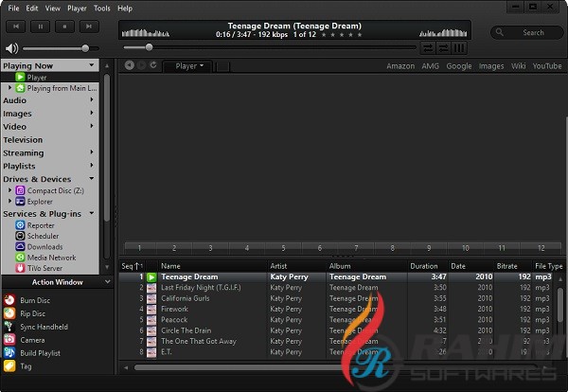
Task: Expand the Audio section
Action: pos(92,99)
